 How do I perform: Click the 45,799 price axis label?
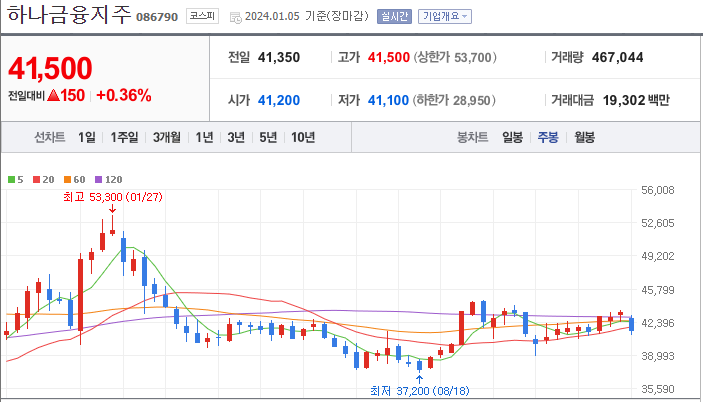click(658, 290)
